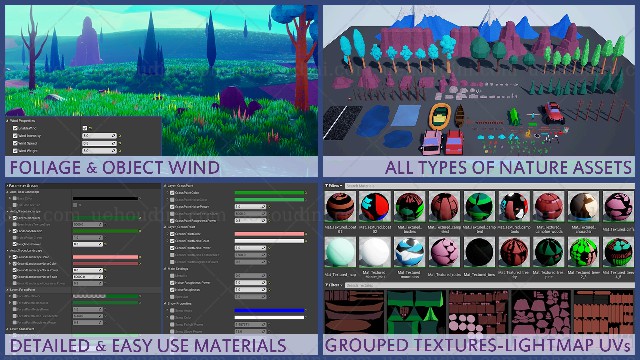Image resolution: width=640 pixels, height=360 pixels.
Task: Toggle the Wind Speed checkbox
Action: (15, 143)
